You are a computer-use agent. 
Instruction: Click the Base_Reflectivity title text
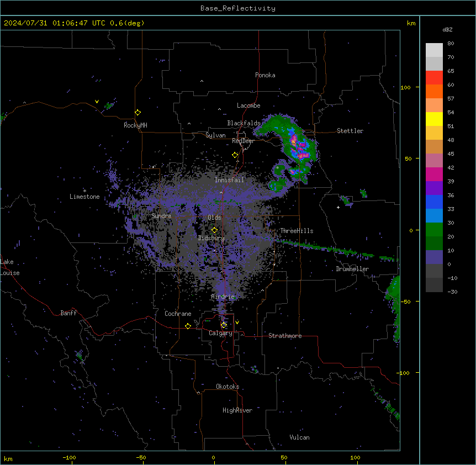point(238,8)
